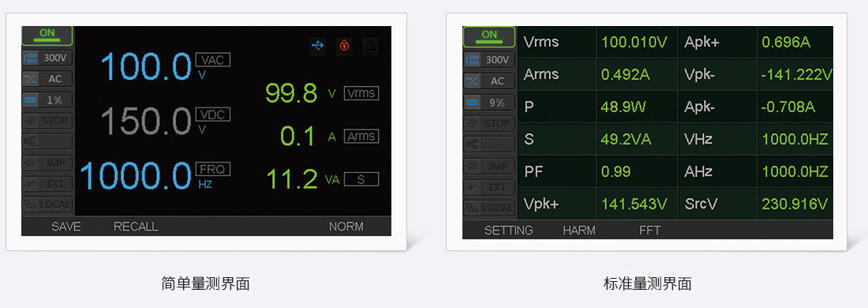Open the HARM harmonic view
The height and width of the screenshot is (308, 868).
click(578, 231)
